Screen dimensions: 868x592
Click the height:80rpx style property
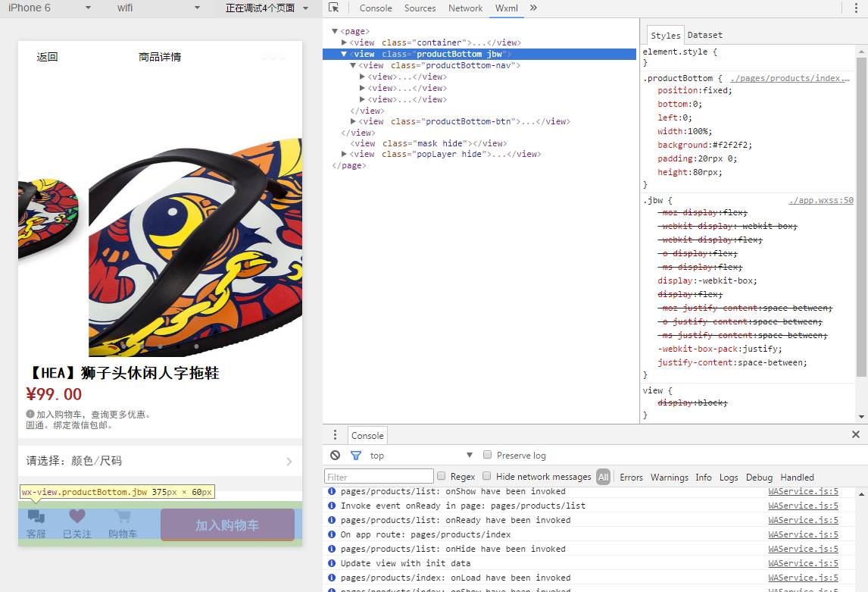click(x=690, y=172)
